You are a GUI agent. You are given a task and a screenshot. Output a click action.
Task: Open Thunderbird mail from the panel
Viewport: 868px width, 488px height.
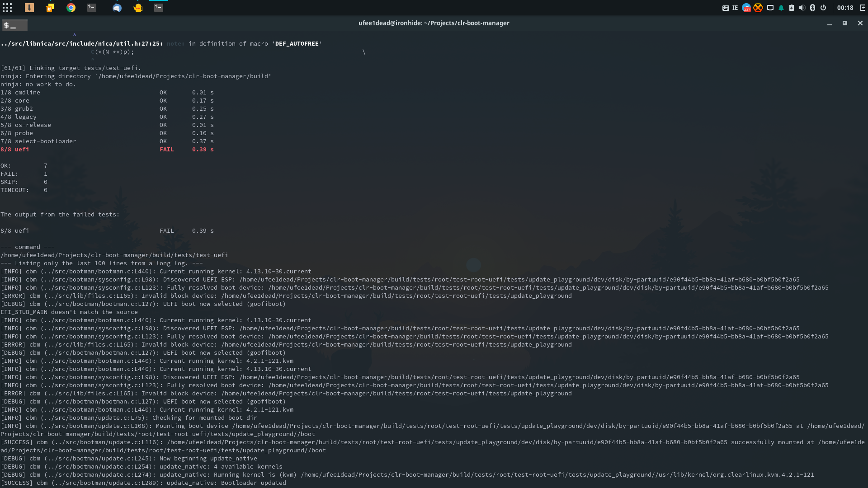point(117,8)
